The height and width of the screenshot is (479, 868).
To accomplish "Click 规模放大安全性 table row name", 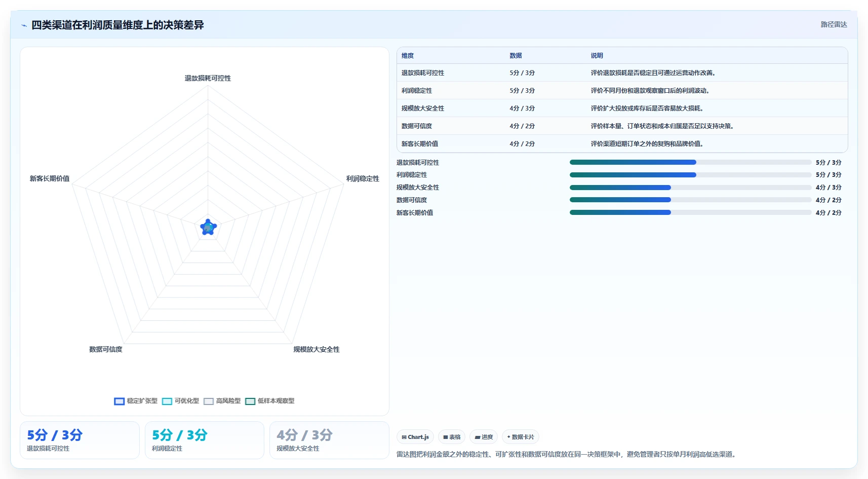I will 423,108.
